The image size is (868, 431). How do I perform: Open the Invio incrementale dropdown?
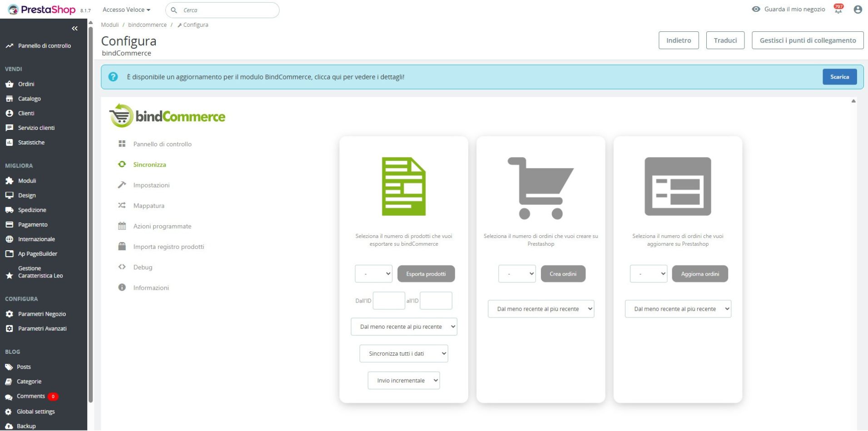click(x=403, y=380)
